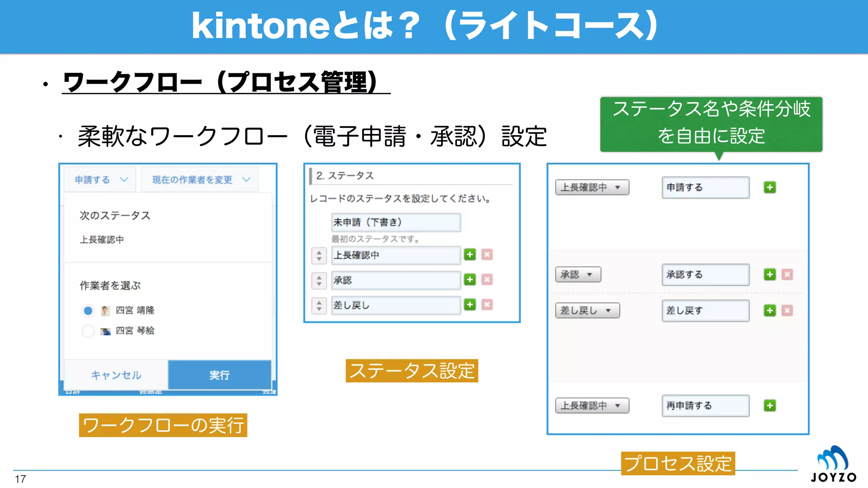Click the ステータス設定 label

coord(412,371)
